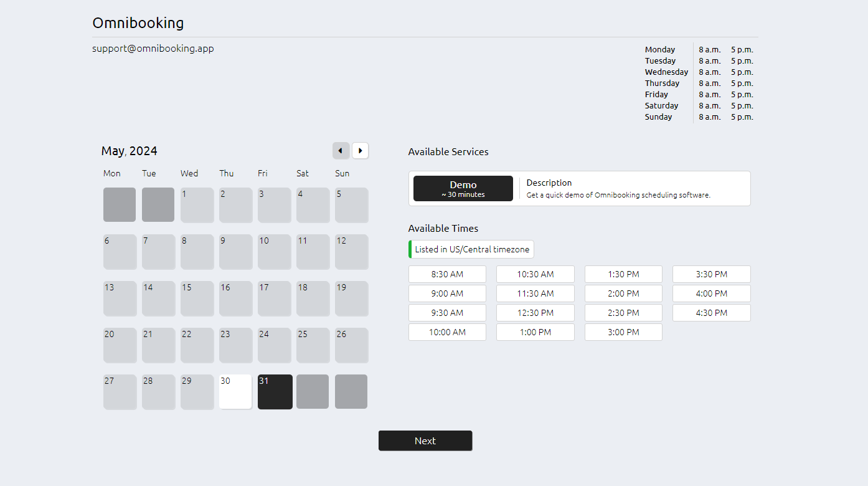This screenshot has height=486, width=868.
Task: Choose May 8 in the calendar
Action: 197,252
